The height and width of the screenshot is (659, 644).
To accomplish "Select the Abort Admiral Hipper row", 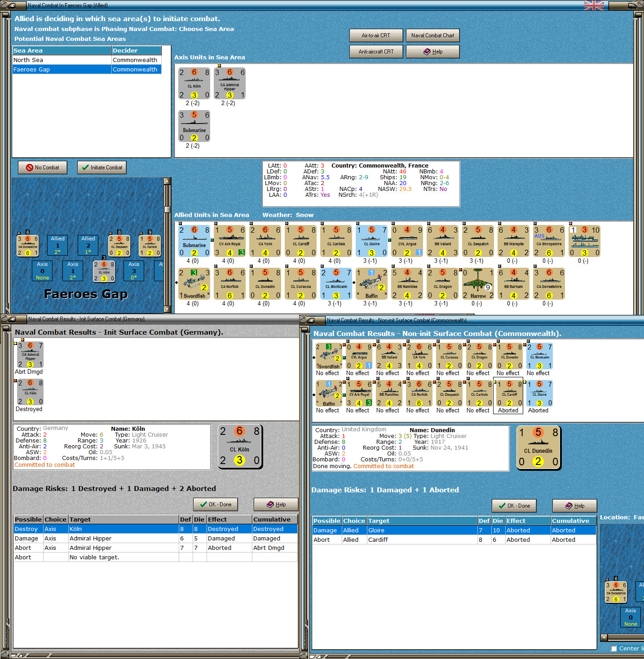I will pyautogui.click(x=155, y=548).
